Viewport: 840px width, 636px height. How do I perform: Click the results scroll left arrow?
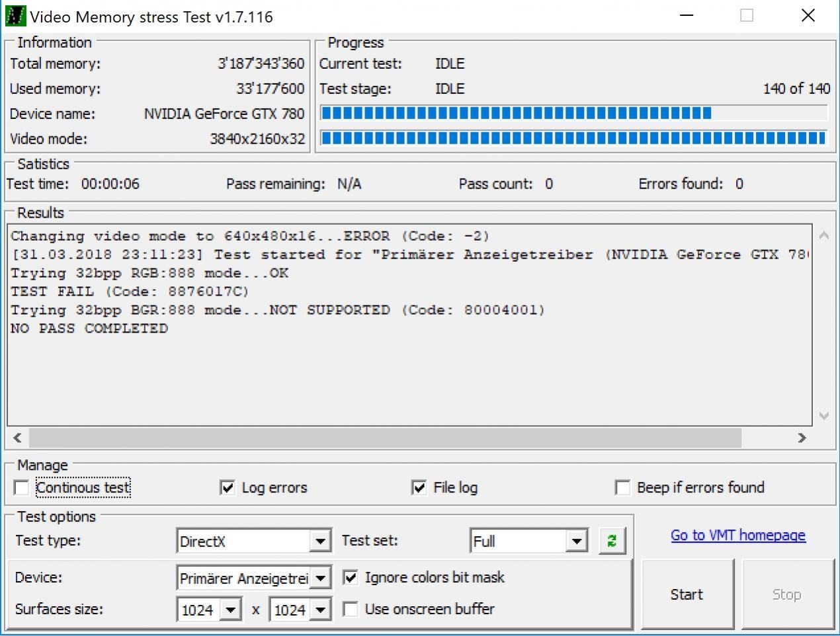(18, 438)
